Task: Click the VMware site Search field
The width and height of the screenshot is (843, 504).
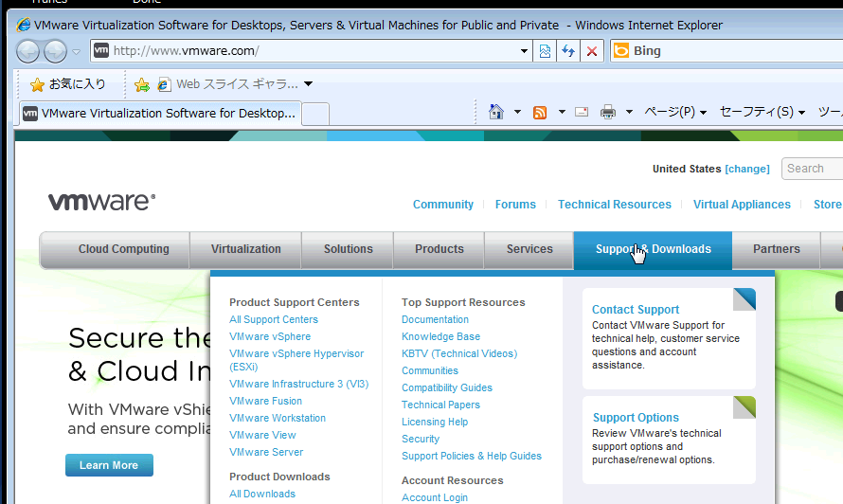Action: [x=813, y=169]
